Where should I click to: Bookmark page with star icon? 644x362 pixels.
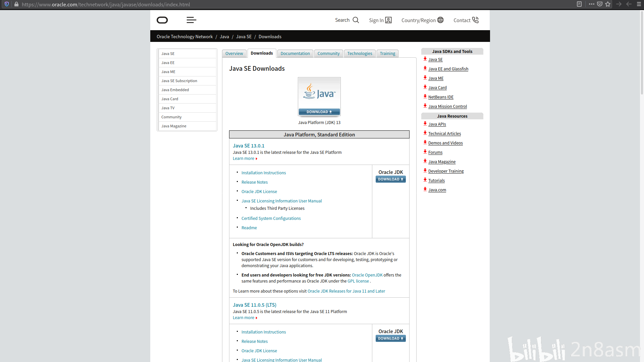point(608,4)
